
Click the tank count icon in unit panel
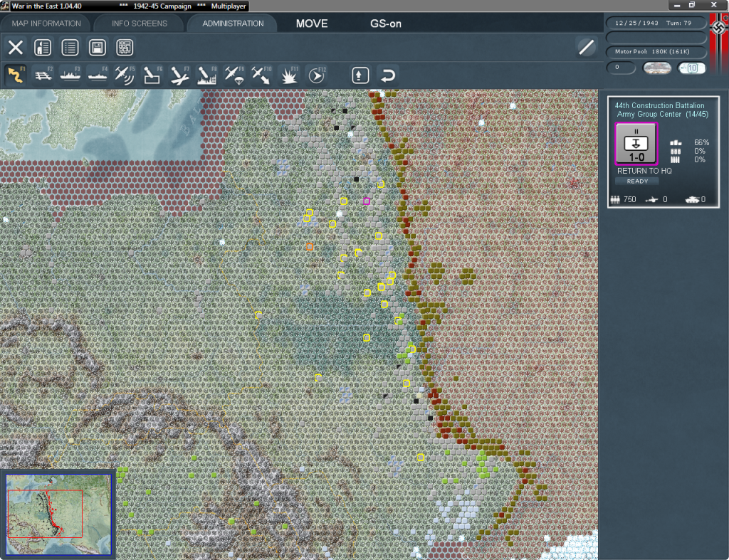click(692, 199)
